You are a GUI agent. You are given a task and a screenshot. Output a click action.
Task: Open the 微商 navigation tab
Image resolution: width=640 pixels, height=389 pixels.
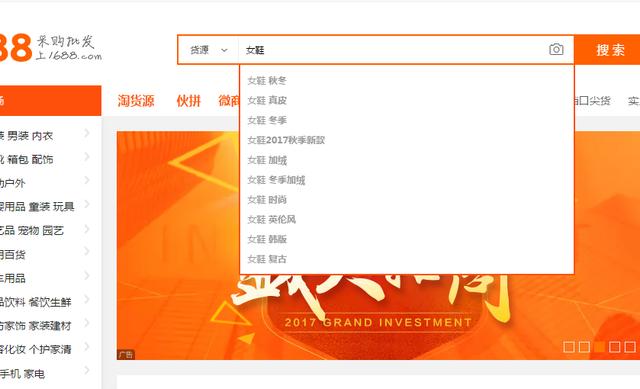(x=229, y=100)
